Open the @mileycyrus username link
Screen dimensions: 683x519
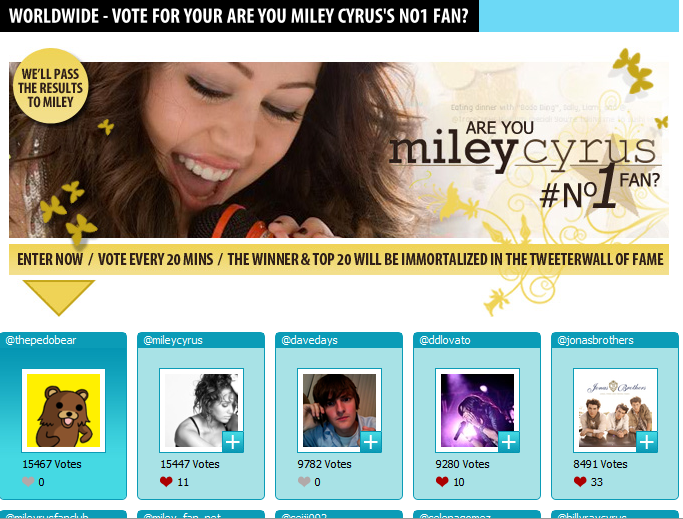click(x=173, y=340)
